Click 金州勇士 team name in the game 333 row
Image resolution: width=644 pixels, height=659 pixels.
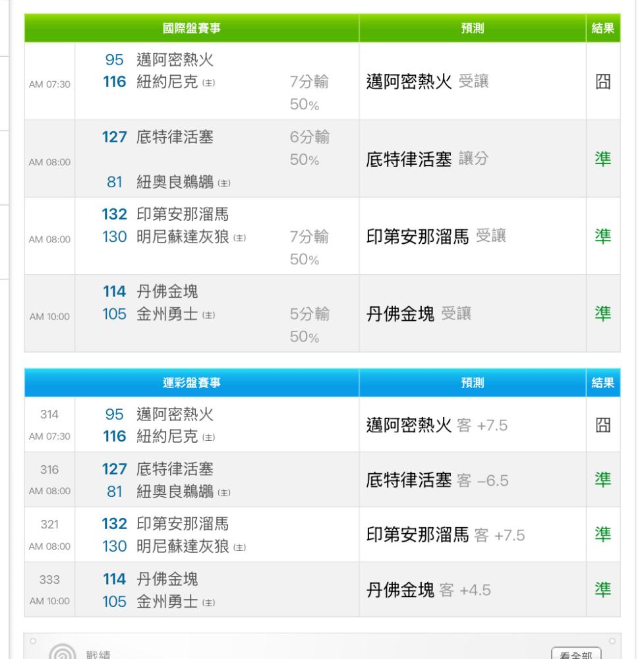tap(167, 602)
